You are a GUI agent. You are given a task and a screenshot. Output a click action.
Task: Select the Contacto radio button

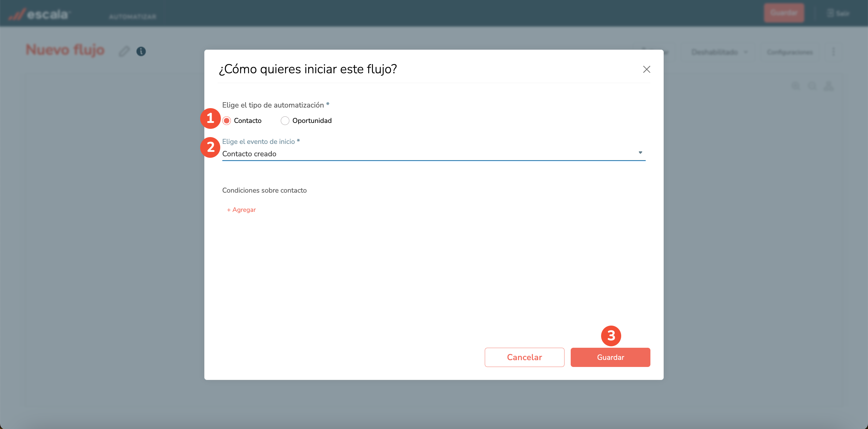pos(227,121)
